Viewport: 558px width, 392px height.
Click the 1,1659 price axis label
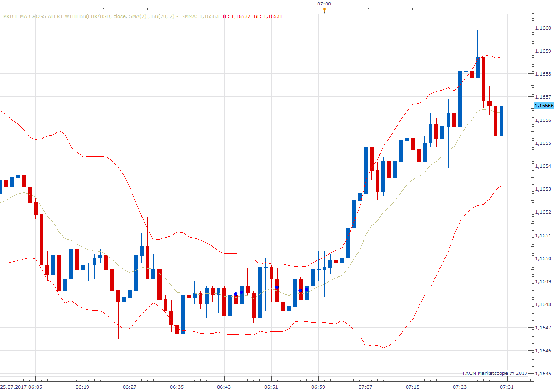(x=543, y=51)
